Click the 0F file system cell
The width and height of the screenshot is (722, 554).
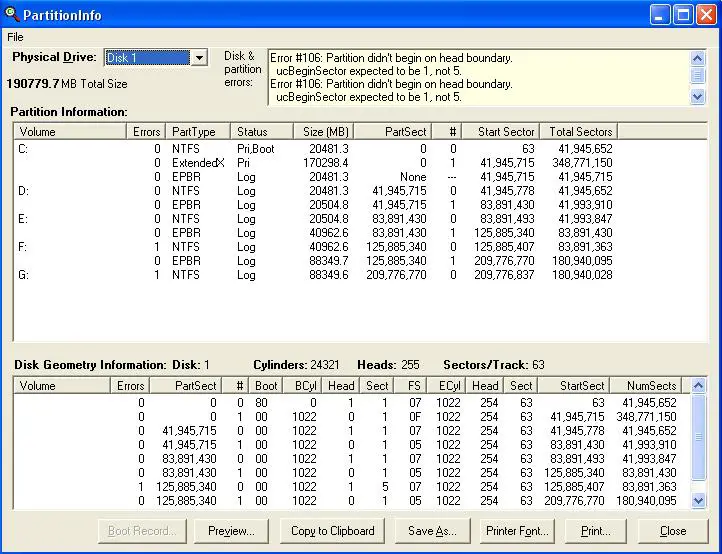pos(415,417)
